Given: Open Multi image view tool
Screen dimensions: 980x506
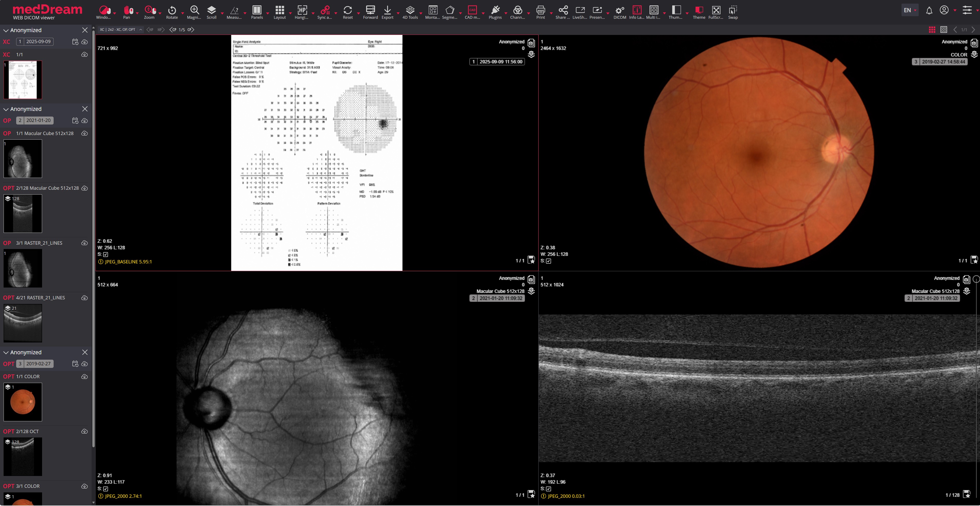Looking at the screenshot, I should point(654,12).
